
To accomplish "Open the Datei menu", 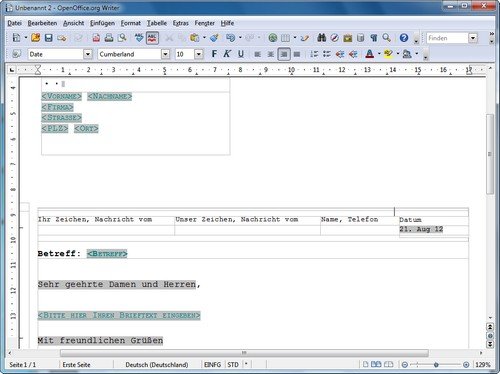I will click(x=14, y=23).
